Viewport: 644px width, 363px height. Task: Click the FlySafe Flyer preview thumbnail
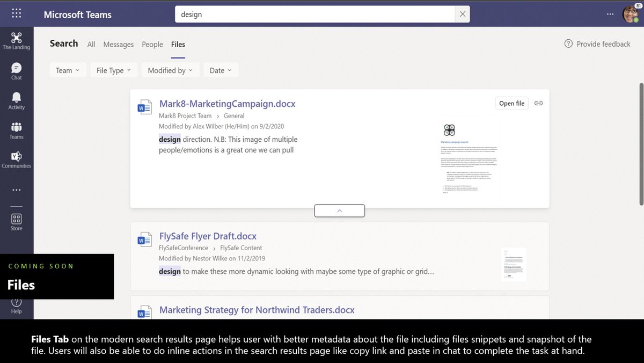[x=514, y=264]
